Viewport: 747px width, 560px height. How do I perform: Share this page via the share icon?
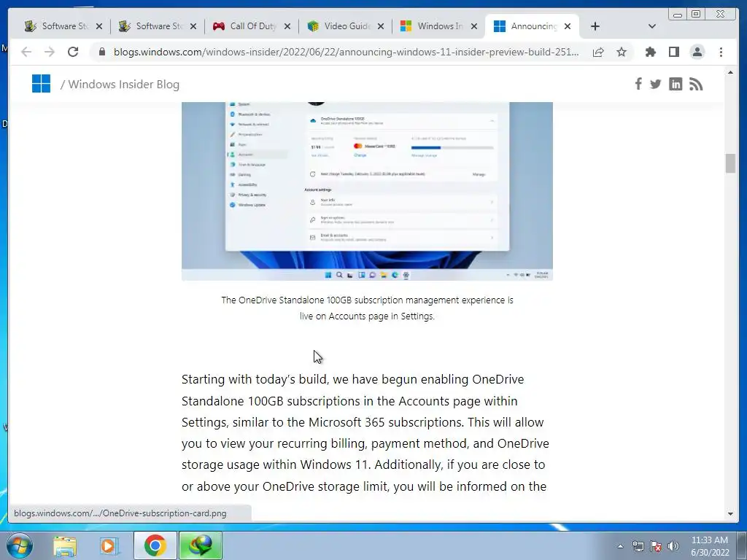pos(598,52)
